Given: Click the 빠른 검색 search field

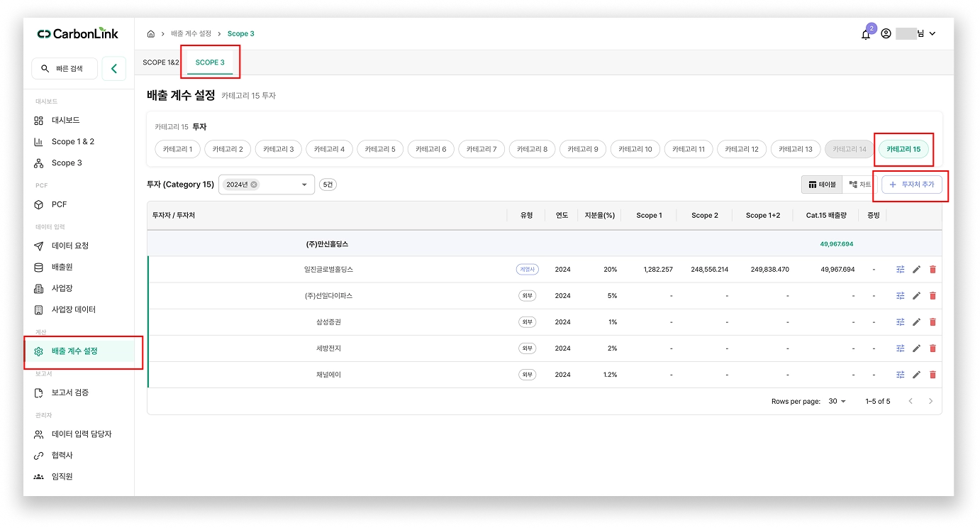Looking at the screenshot, I should tap(65, 69).
